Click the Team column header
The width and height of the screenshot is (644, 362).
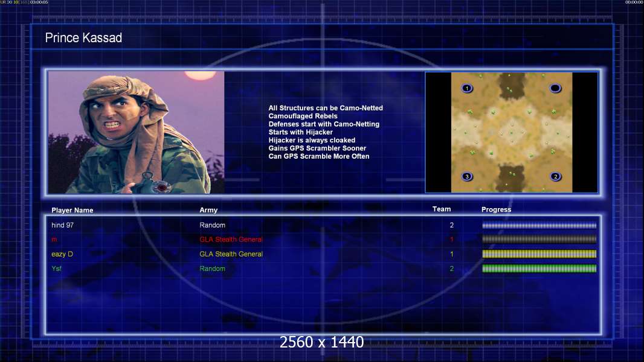[442, 209]
